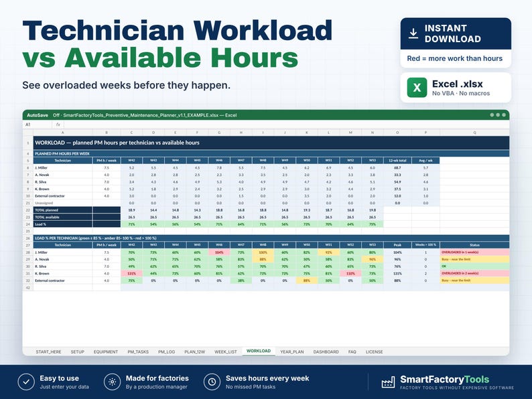
Task: Click the TOTAL planned row label
Action: click(63, 210)
